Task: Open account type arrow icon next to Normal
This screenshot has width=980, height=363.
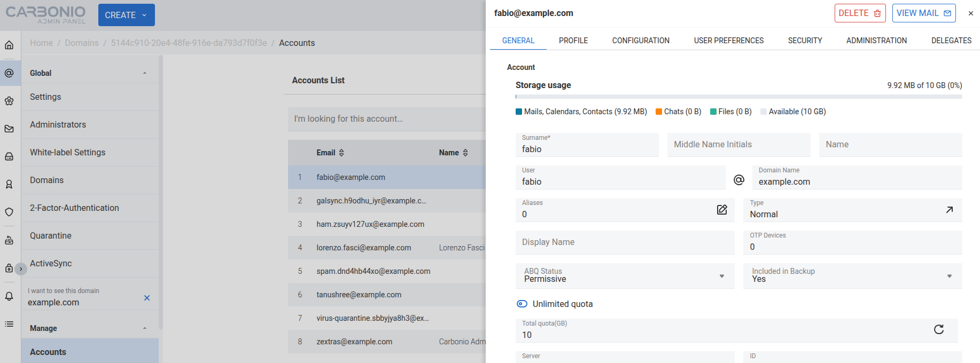Action: click(950, 210)
